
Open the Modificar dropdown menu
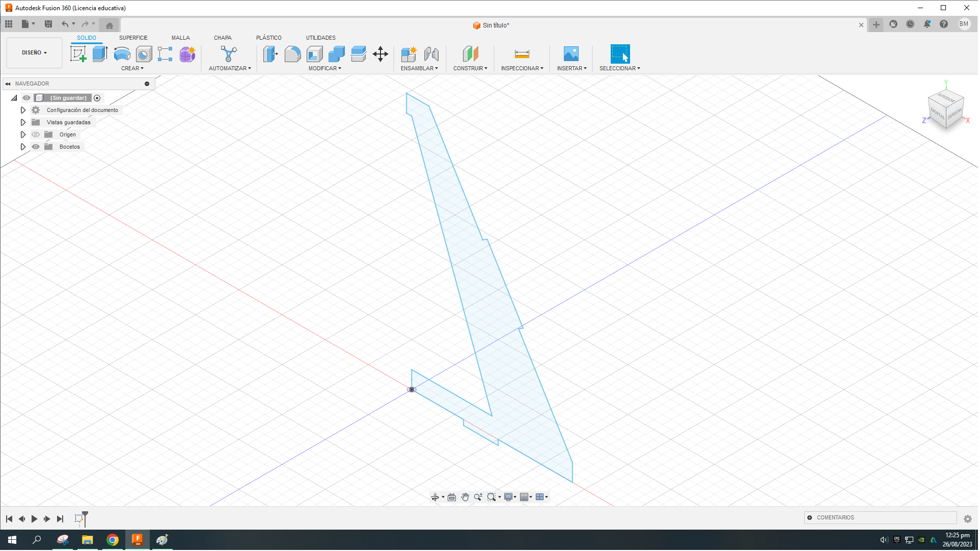(325, 68)
